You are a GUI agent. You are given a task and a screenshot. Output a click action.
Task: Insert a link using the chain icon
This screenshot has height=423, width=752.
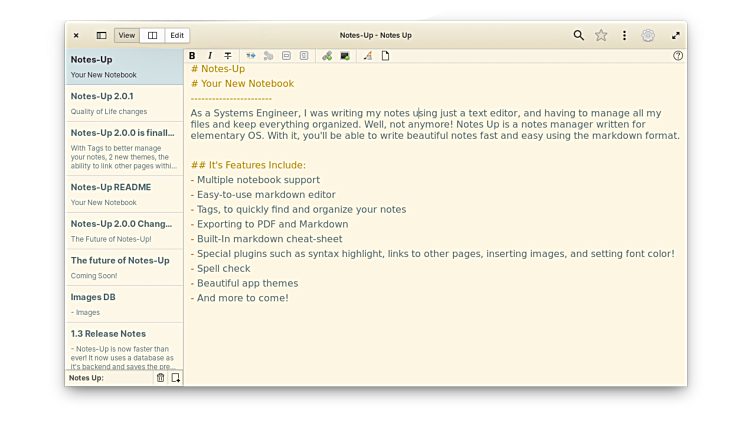pos(327,56)
